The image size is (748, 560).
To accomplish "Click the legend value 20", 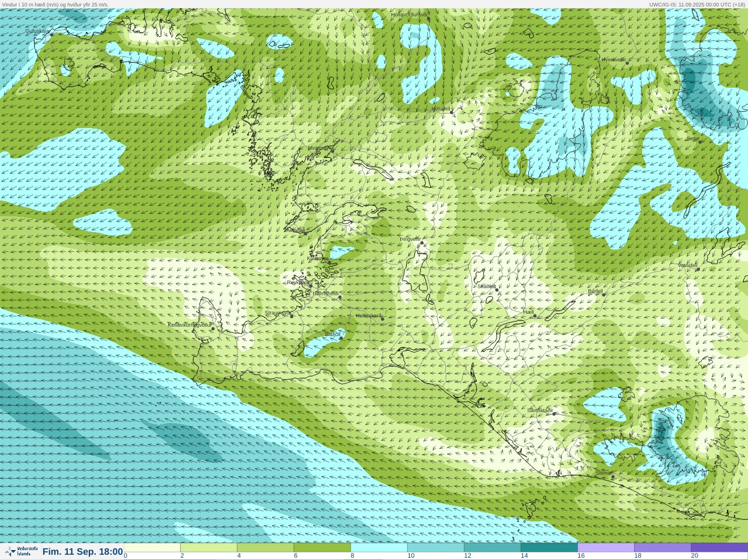I will pyautogui.click(x=694, y=556).
